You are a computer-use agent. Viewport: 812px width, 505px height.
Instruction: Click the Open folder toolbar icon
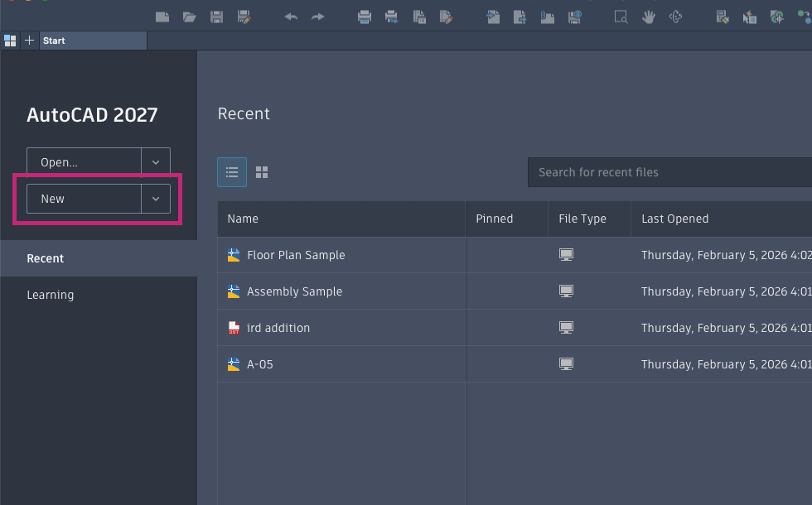[x=190, y=17]
